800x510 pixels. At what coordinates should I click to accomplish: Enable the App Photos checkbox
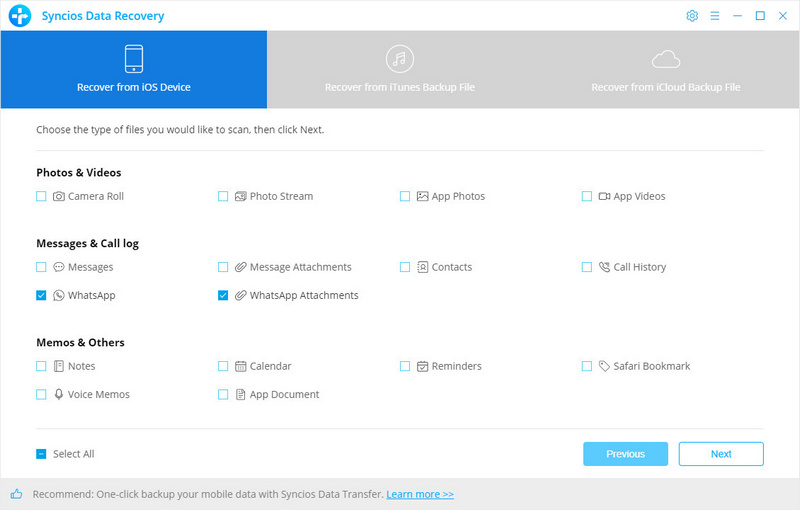coord(405,196)
